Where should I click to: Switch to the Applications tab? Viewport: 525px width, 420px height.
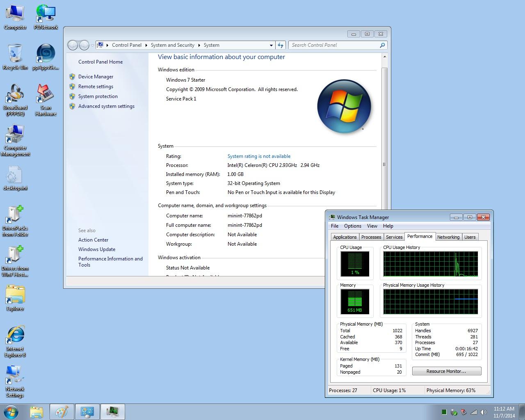pos(345,237)
